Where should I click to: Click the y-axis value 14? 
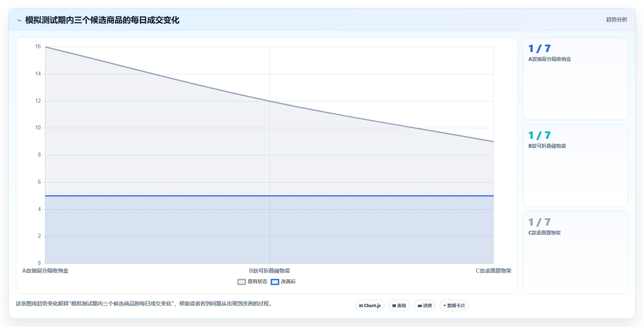pos(38,74)
